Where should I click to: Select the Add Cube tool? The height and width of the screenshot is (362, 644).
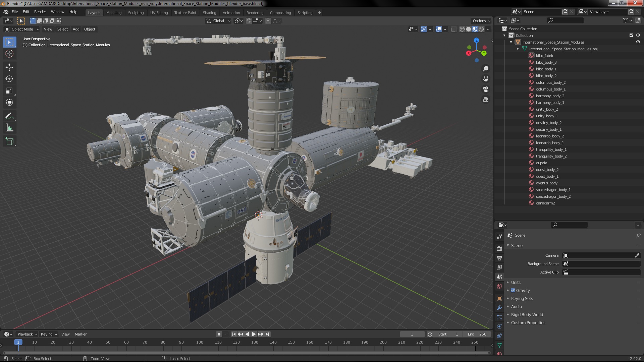[x=9, y=141]
